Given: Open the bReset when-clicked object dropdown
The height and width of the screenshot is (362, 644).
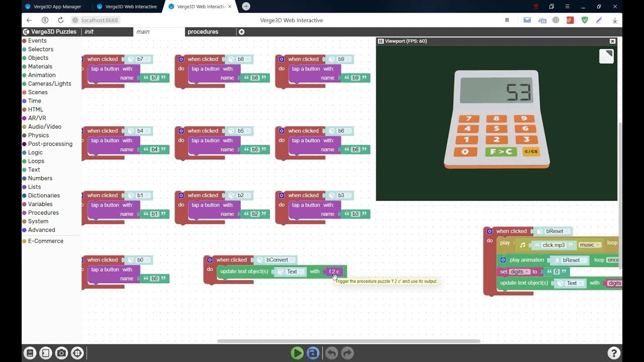Looking at the screenshot, I should (552, 231).
